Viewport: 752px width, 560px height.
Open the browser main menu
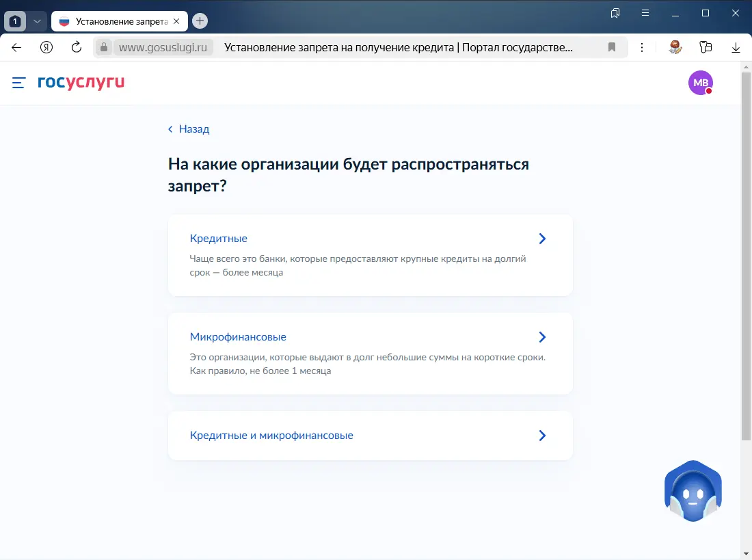(x=645, y=13)
